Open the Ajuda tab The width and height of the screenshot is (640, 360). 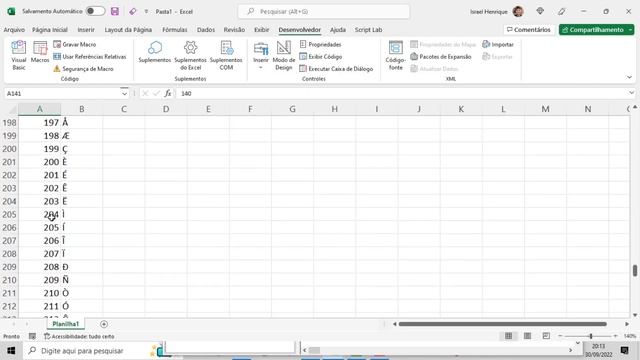[x=338, y=30]
